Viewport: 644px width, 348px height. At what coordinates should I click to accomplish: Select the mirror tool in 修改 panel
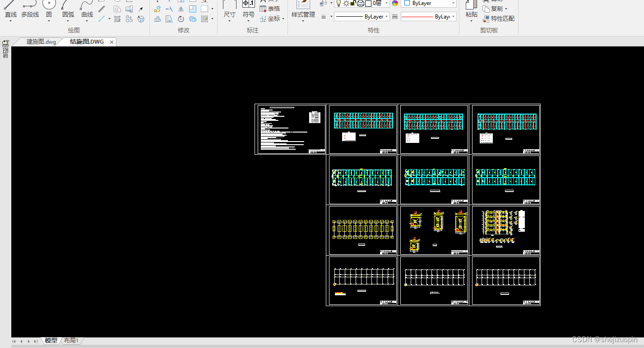[x=181, y=9]
